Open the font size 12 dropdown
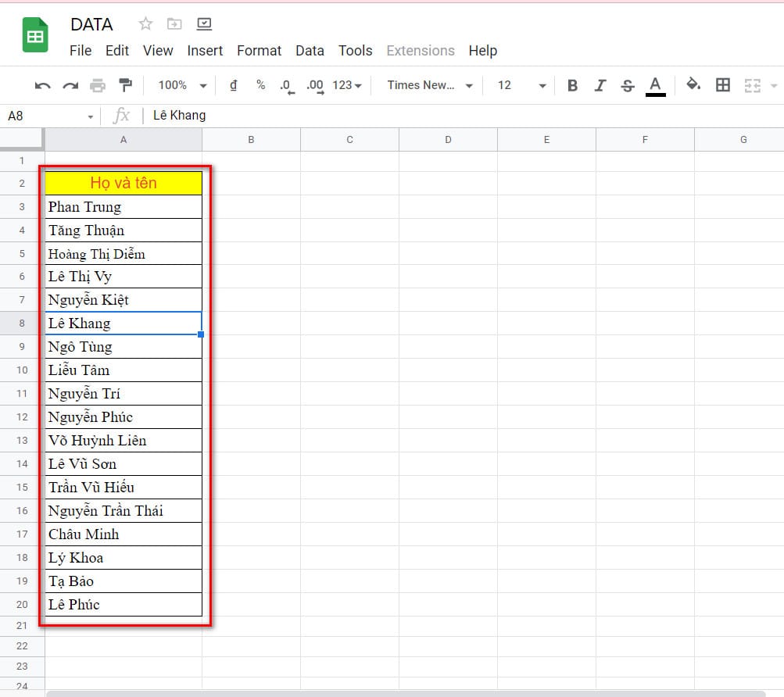Image resolution: width=784 pixels, height=697 pixels. pyautogui.click(x=521, y=85)
